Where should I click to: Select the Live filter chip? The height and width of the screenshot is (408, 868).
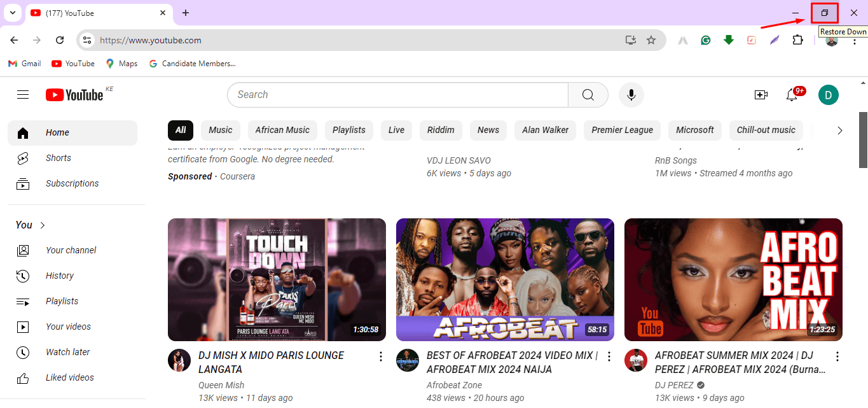pos(396,130)
